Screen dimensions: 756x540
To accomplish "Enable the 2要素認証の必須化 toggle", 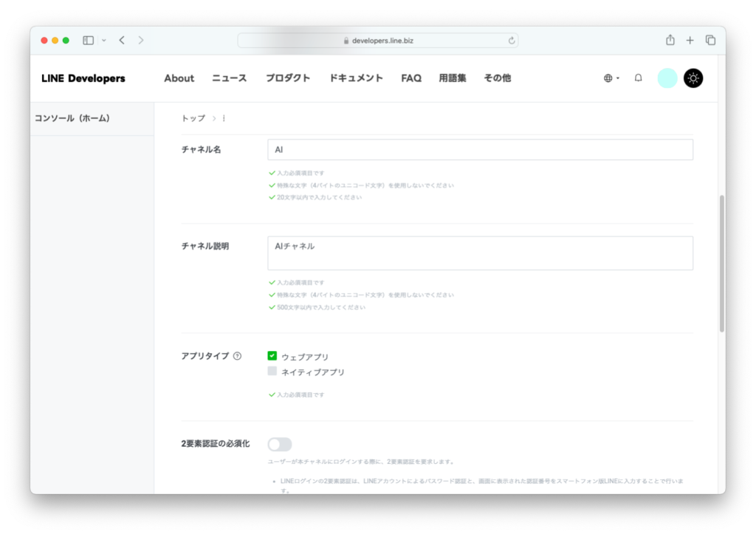I will click(280, 444).
